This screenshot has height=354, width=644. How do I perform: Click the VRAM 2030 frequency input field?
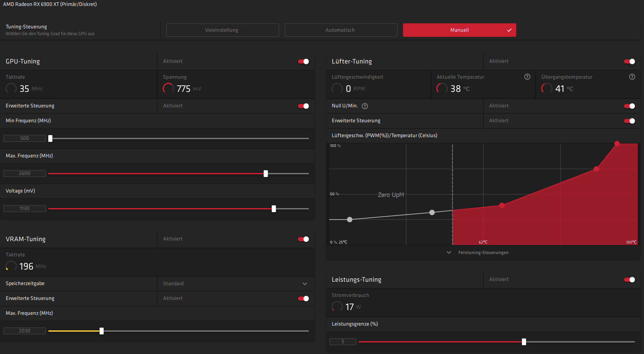click(25, 331)
